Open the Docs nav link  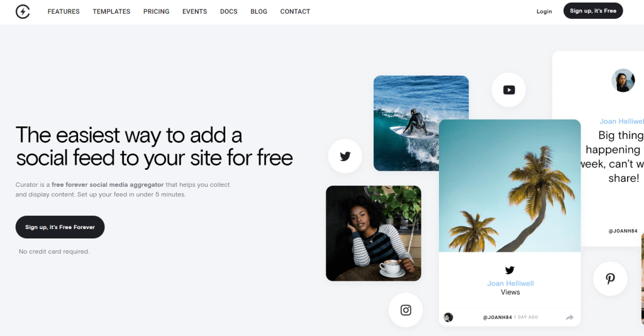tap(229, 11)
